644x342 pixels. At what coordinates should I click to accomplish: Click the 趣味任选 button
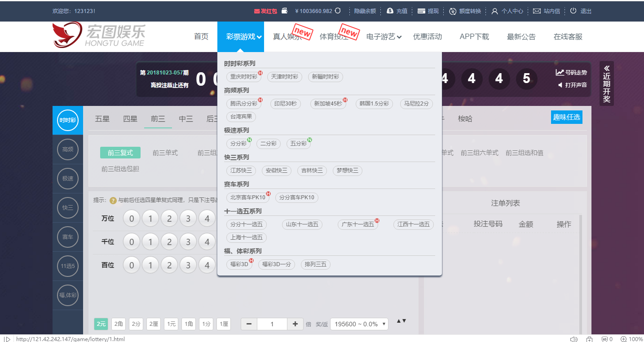pyautogui.click(x=566, y=117)
